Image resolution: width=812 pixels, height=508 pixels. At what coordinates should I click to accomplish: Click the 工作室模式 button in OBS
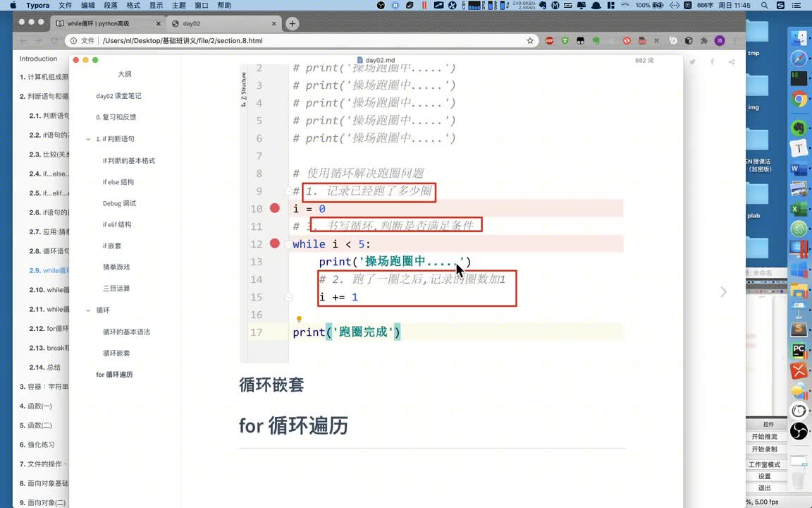(x=764, y=464)
